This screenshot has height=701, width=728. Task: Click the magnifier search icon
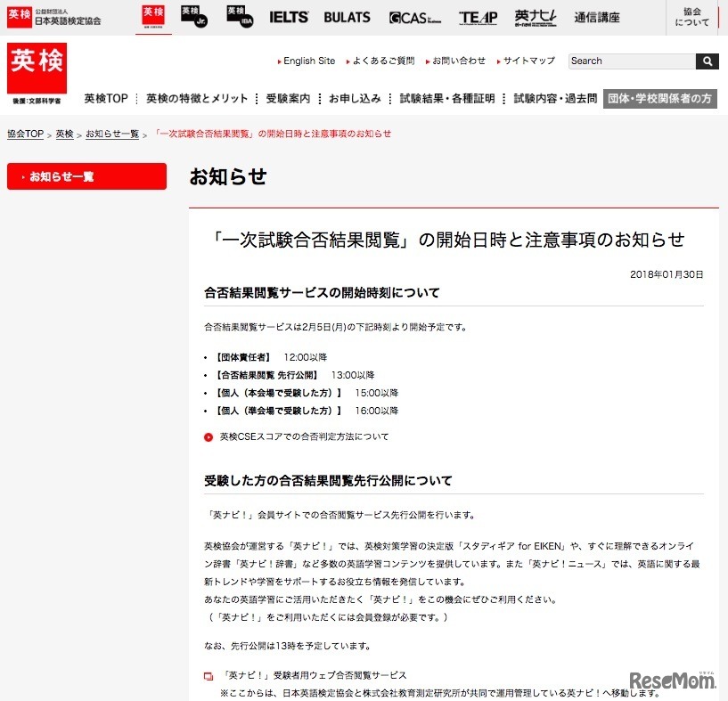click(708, 61)
